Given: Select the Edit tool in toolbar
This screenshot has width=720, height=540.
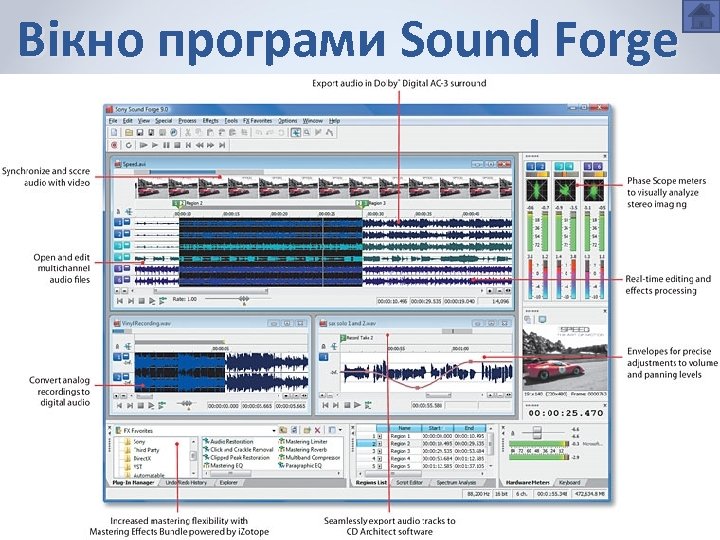Looking at the screenshot, I should 296,132.
